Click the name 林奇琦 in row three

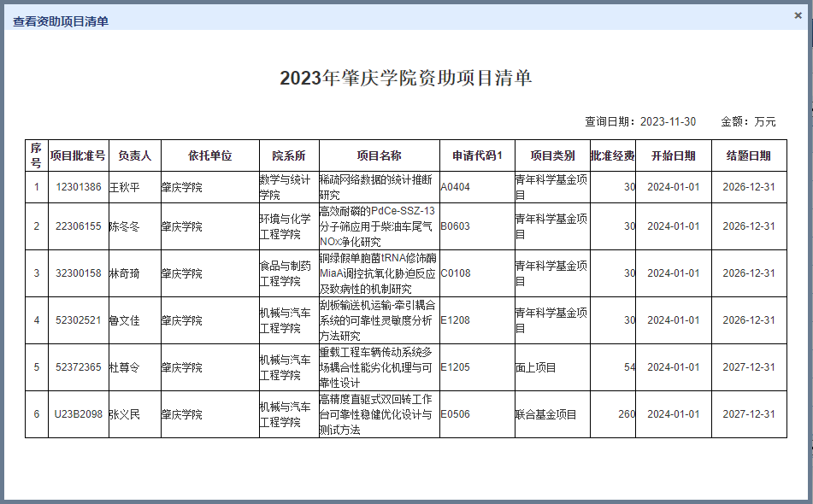click(124, 273)
